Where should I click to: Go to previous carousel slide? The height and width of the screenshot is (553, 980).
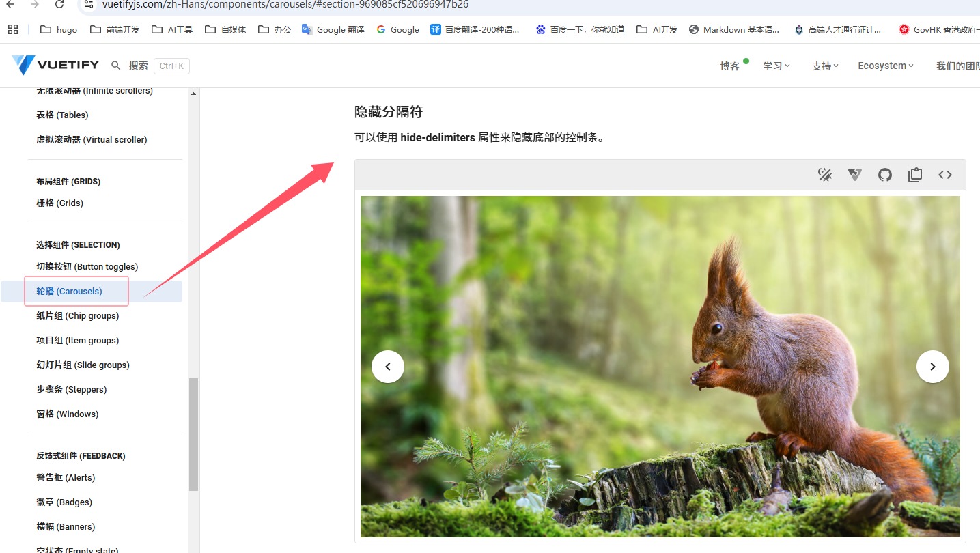[388, 367]
